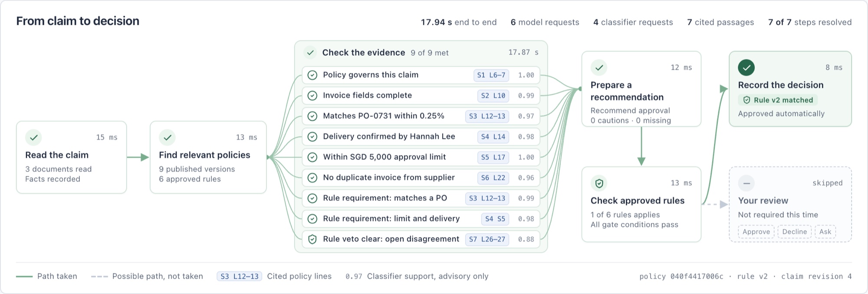Click the 7 of 7 steps resolved stat
868x294 pixels.
810,22
